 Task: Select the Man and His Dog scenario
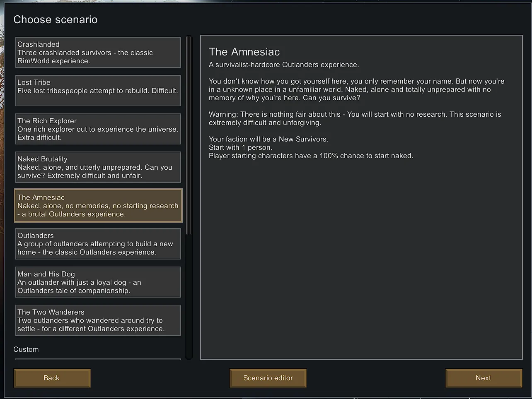tap(98, 282)
